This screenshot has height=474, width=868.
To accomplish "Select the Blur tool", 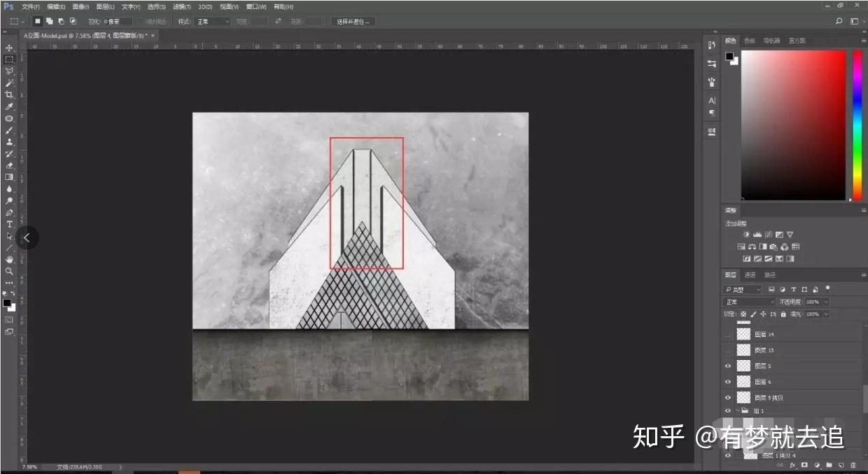I will [x=9, y=189].
